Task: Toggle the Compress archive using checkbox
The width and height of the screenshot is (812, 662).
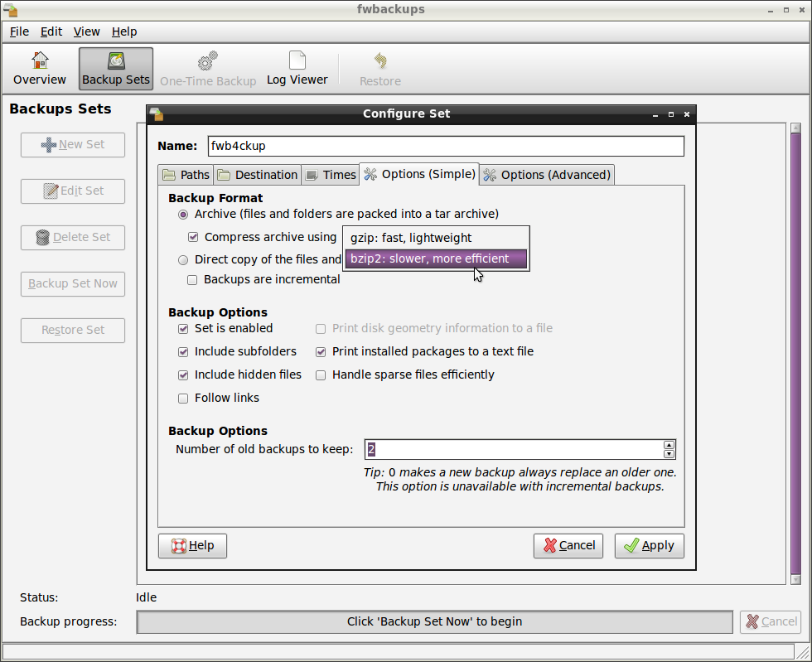Action: [x=193, y=237]
